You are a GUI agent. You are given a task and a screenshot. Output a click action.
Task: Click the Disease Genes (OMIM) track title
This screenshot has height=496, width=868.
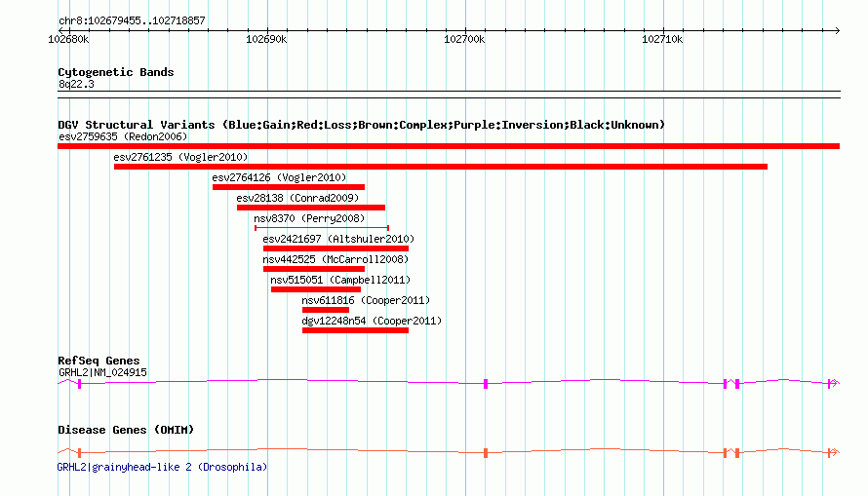coord(126,430)
